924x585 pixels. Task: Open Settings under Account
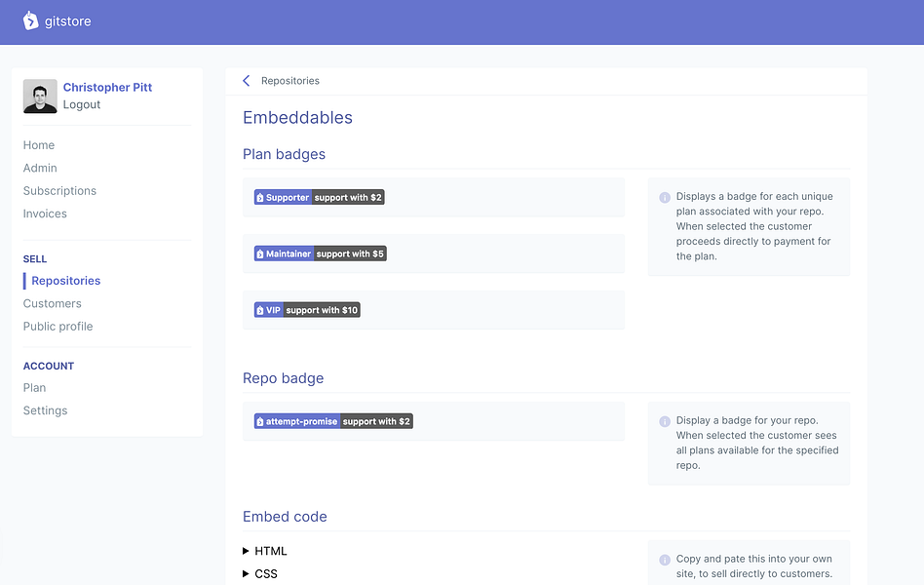[x=46, y=410]
